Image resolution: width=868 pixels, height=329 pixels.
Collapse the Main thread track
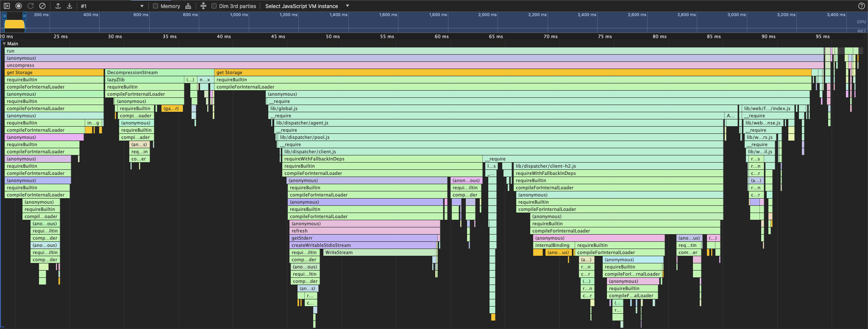coord(4,44)
